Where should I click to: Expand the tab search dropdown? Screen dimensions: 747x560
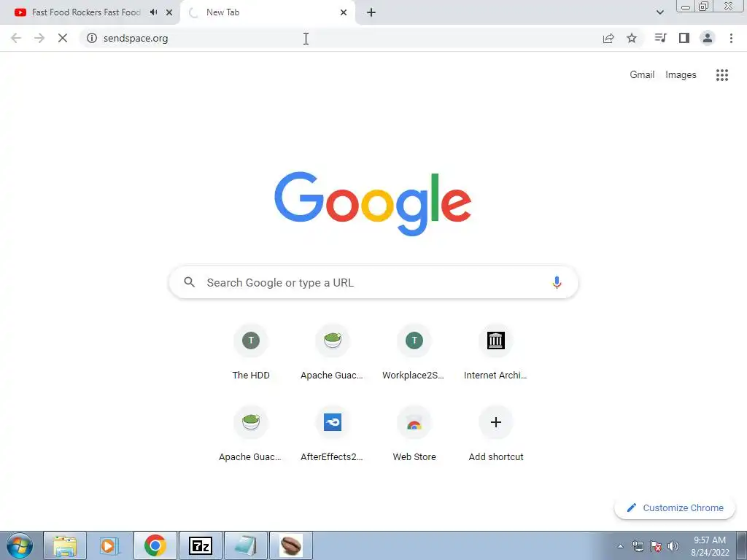coord(659,12)
